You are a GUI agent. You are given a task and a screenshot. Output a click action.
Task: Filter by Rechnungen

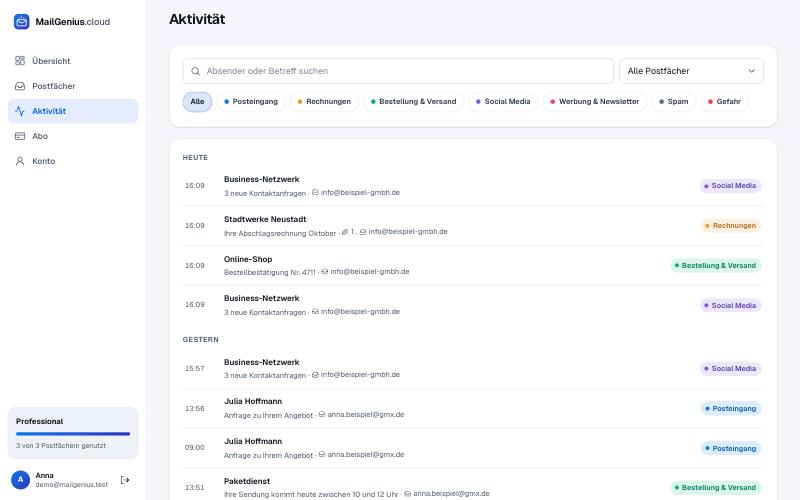(324, 102)
